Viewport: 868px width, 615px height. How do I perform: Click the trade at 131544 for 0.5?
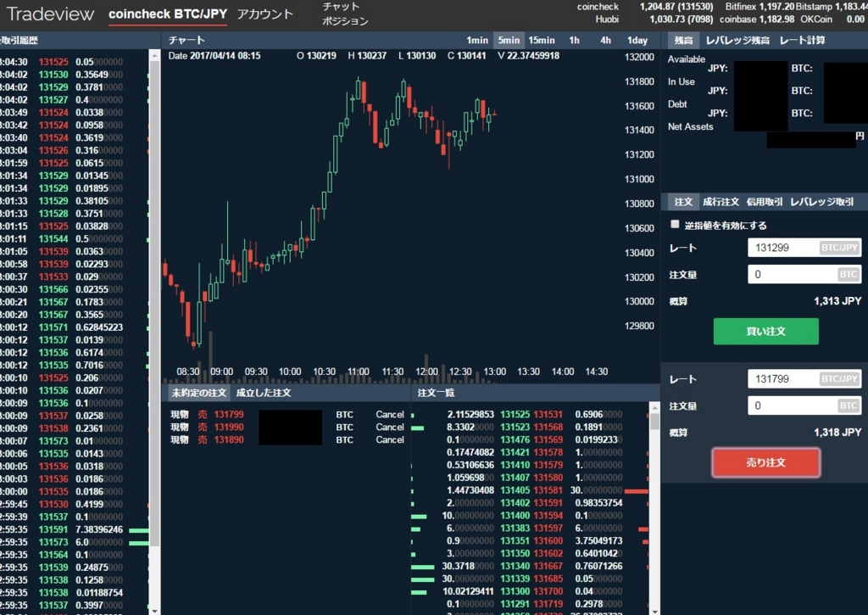point(75,239)
